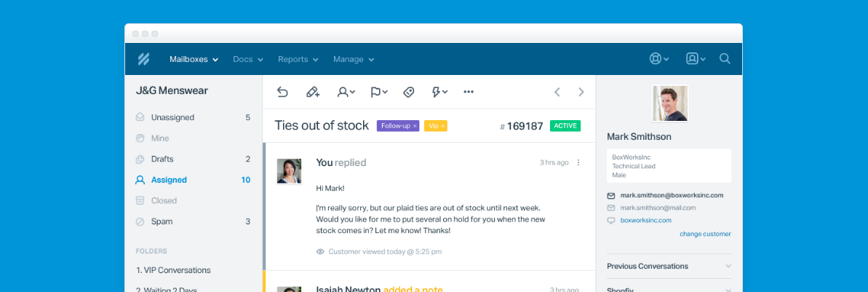Open the workflows lightning dropdown

point(439,92)
